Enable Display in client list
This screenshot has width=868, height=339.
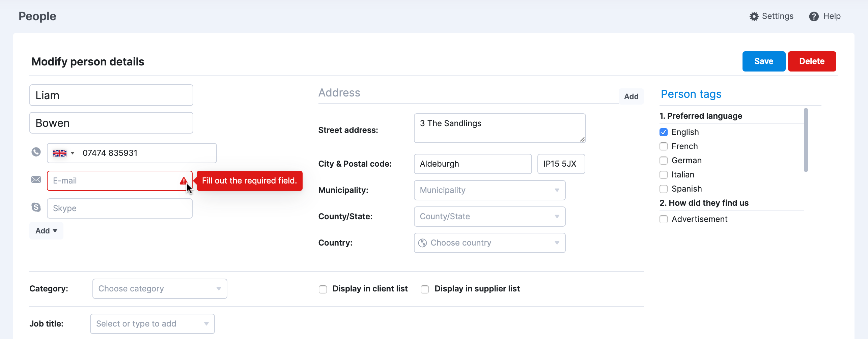click(x=323, y=289)
